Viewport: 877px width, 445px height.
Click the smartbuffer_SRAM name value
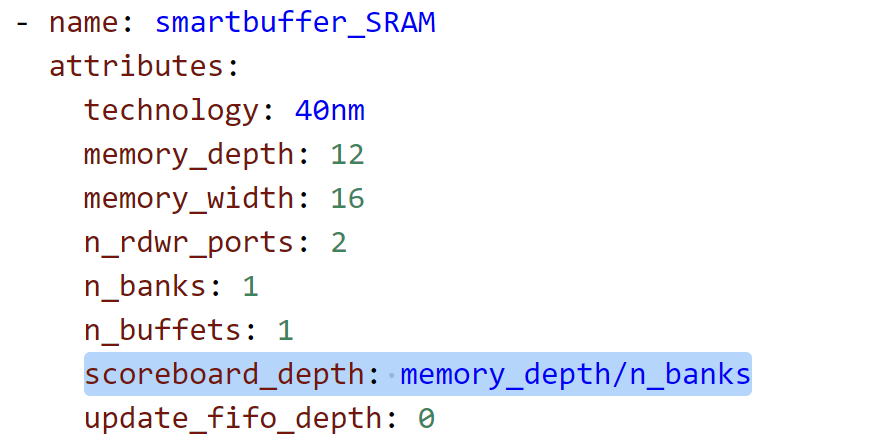tap(295, 23)
